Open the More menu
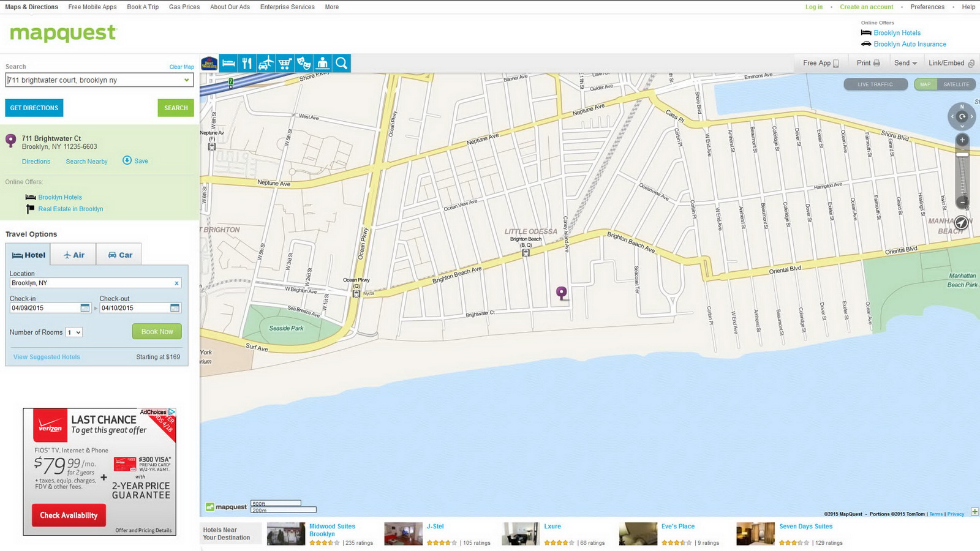 tap(332, 7)
